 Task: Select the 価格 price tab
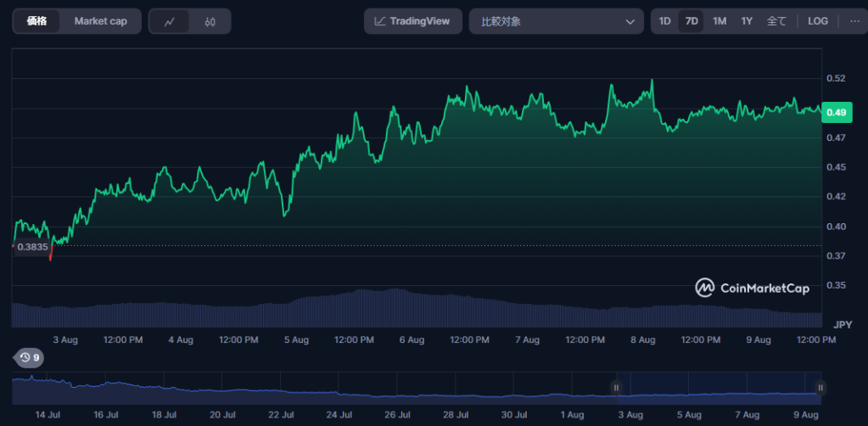pos(36,21)
